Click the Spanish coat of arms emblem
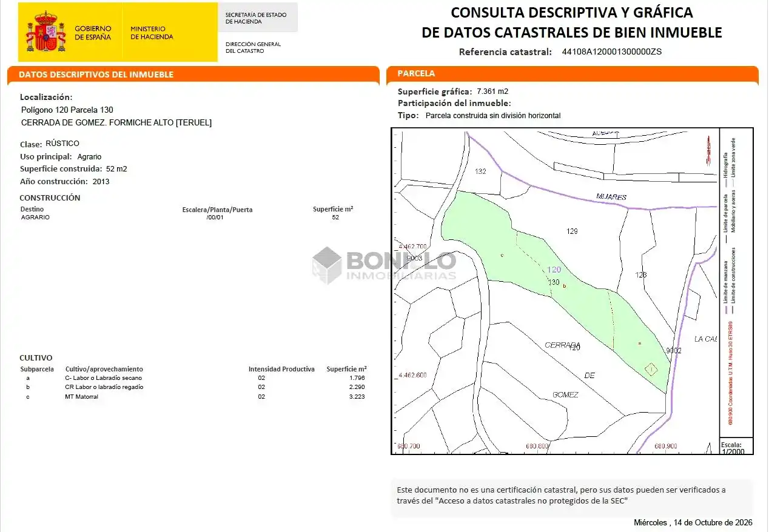 click(x=45, y=33)
